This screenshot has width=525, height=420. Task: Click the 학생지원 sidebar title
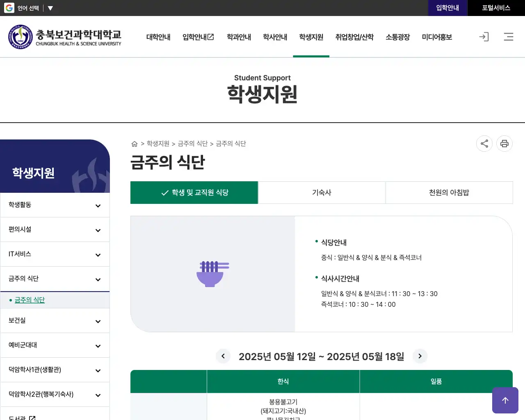click(x=33, y=173)
